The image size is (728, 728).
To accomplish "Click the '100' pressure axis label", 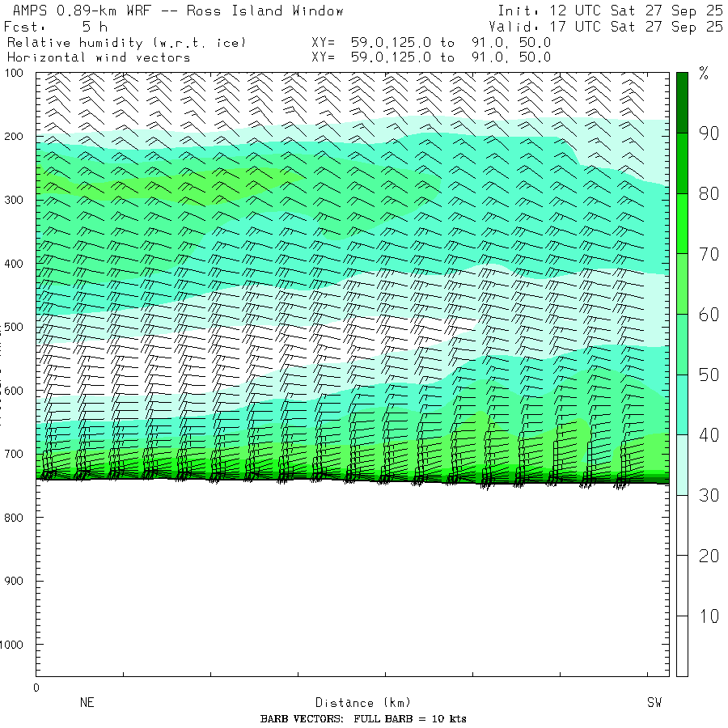I will click(14, 73).
